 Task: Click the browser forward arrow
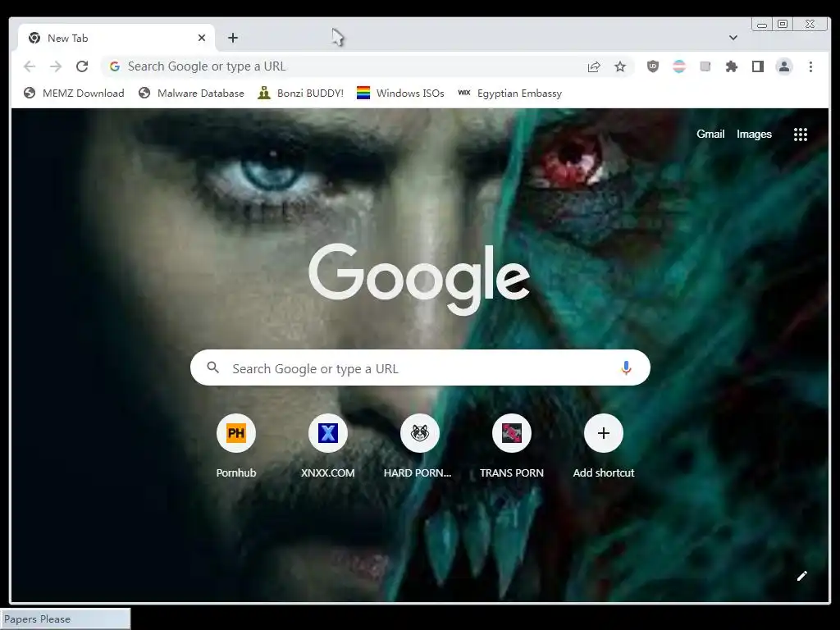pyautogui.click(x=56, y=66)
